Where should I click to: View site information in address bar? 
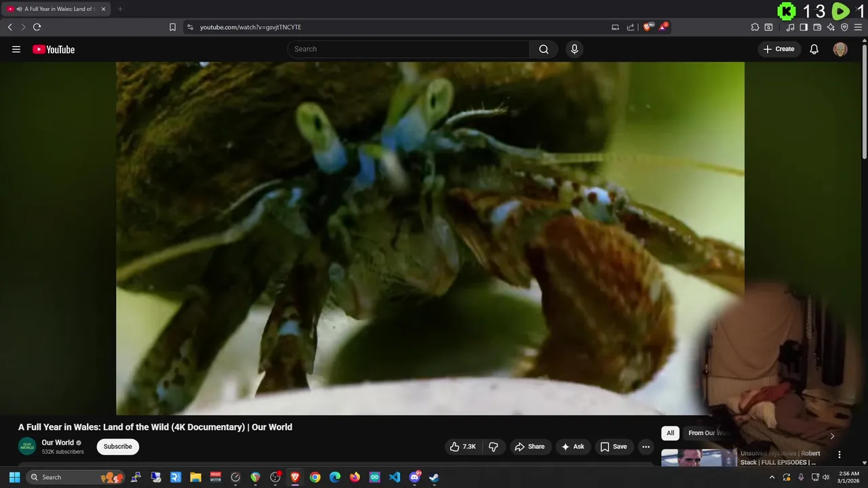190,27
